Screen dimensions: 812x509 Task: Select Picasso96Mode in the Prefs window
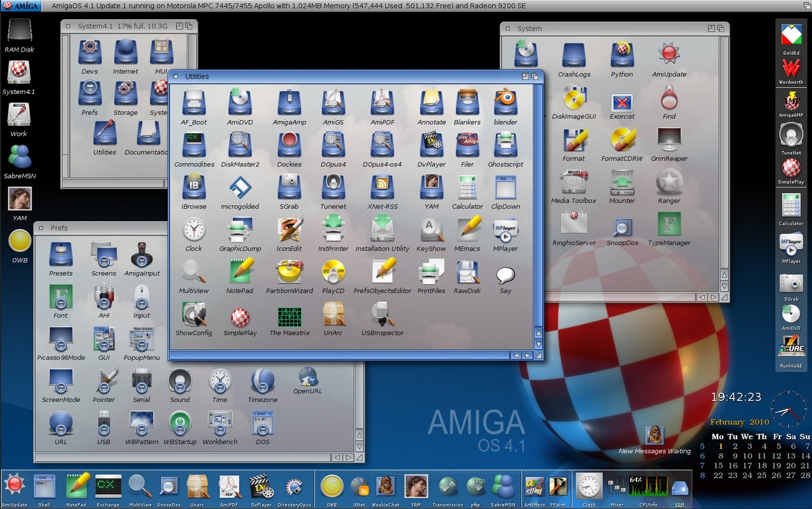tap(60, 341)
